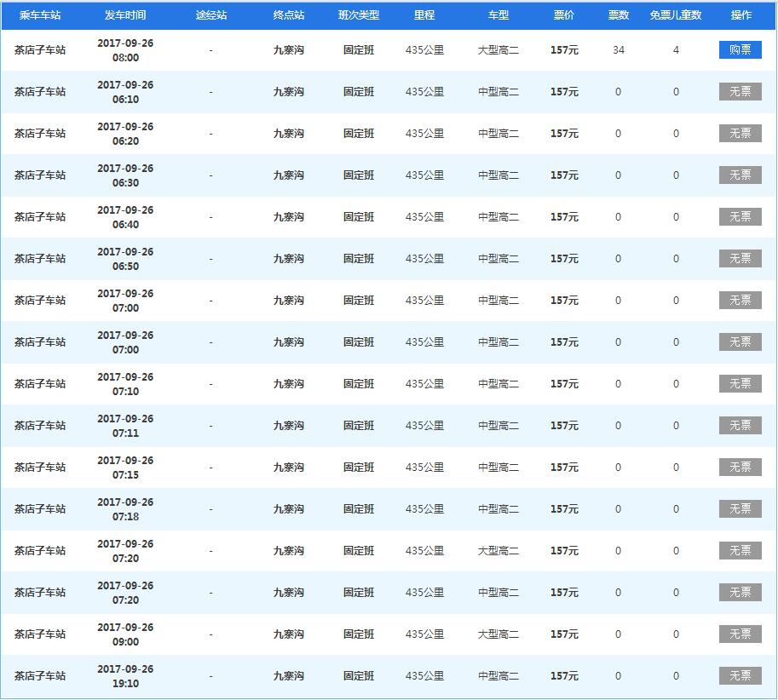This screenshot has width=778, height=700.
Task: Select the 2017-09-26 06:30 departure time cell
Action: [x=125, y=175]
